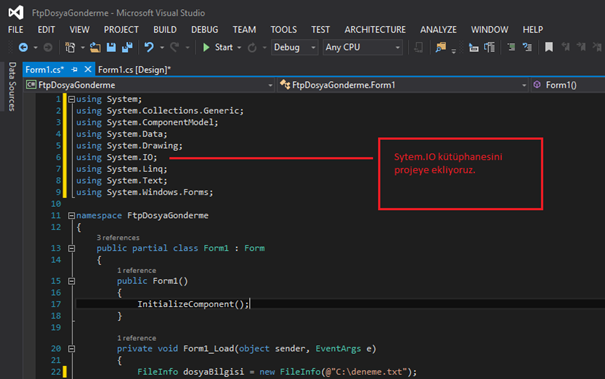
Task: Undo the last action
Action: 149,47
